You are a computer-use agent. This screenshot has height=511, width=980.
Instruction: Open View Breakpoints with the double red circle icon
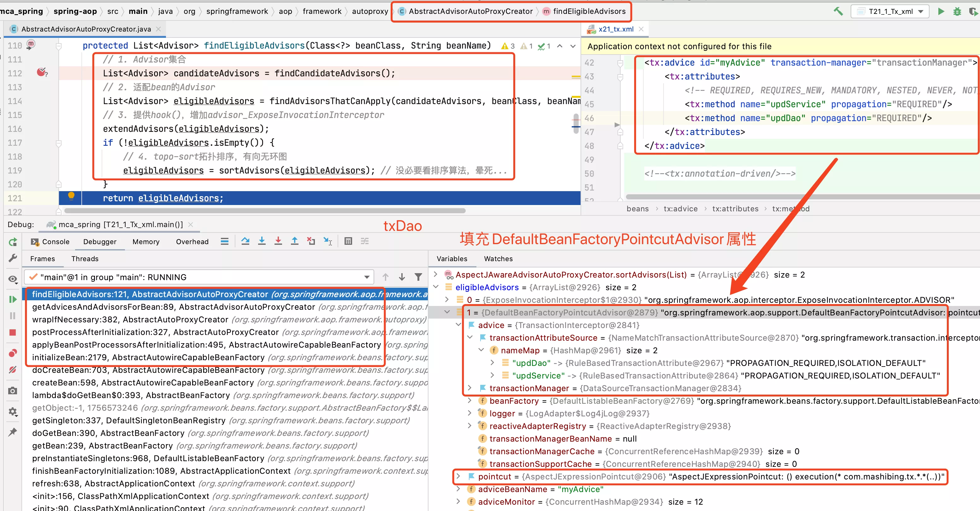click(13, 353)
